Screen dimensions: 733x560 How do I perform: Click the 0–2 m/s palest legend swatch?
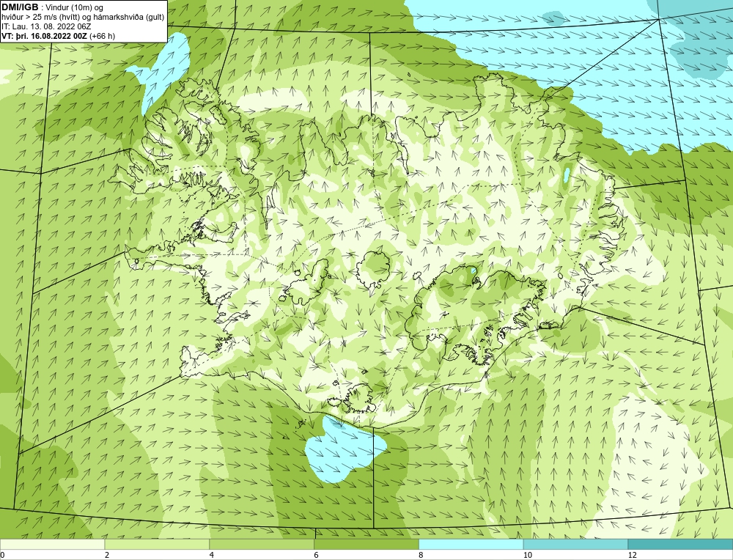pos(52,545)
